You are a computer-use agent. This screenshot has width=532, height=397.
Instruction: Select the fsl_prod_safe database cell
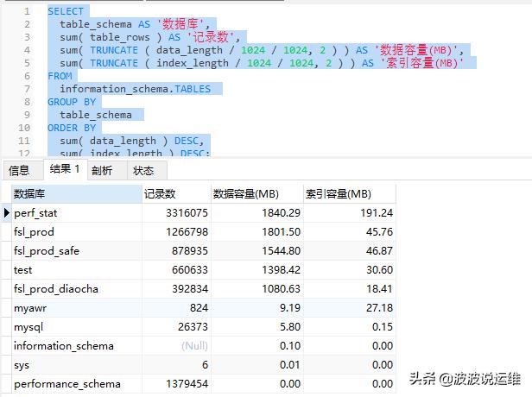[x=77, y=251]
